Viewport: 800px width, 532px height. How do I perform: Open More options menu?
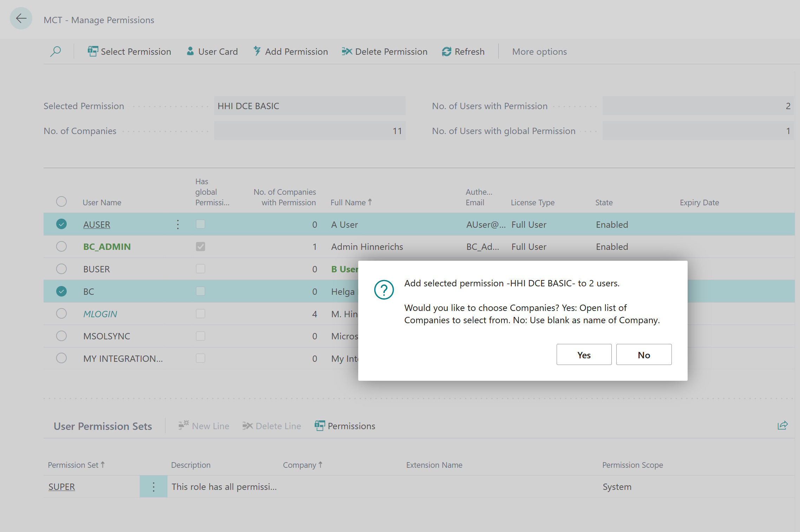click(x=539, y=52)
